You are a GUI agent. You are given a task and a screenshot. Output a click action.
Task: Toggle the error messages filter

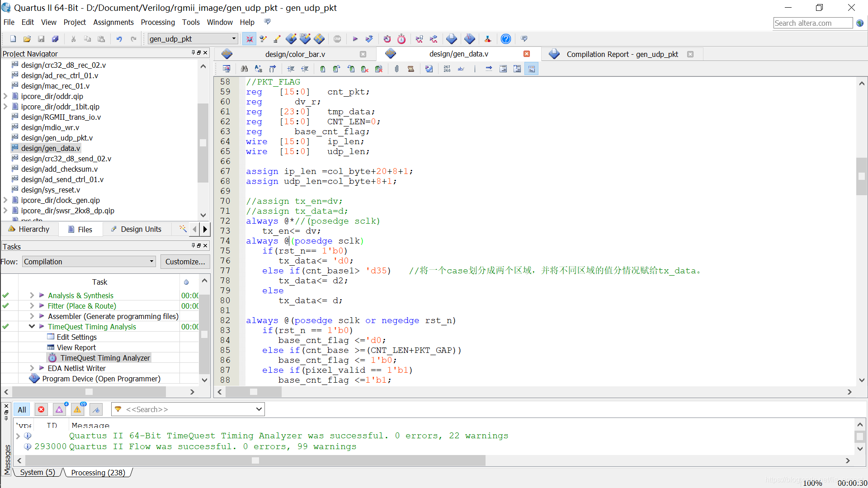[x=41, y=409]
